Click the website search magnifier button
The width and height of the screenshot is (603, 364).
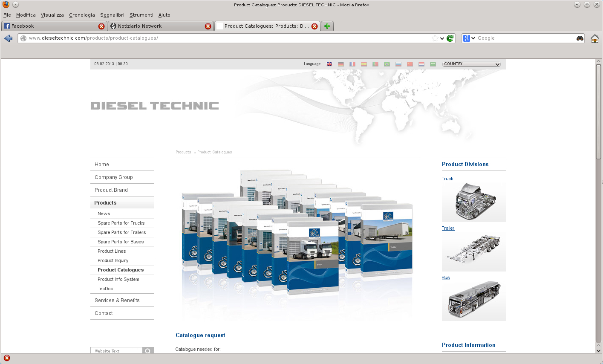tap(148, 351)
